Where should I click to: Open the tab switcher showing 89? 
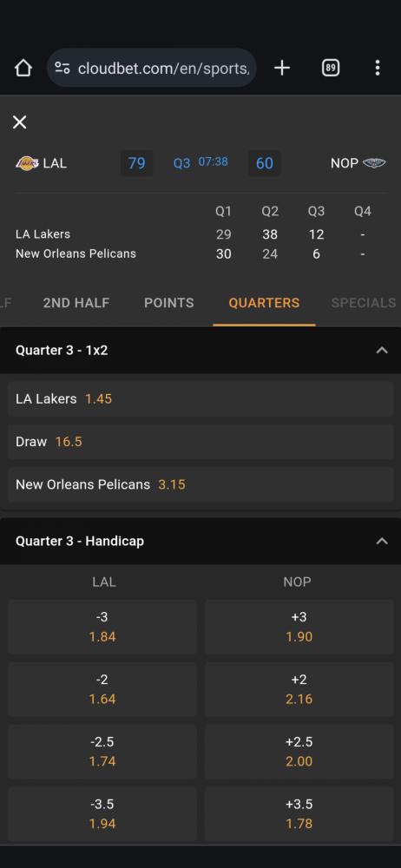(331, 68)
